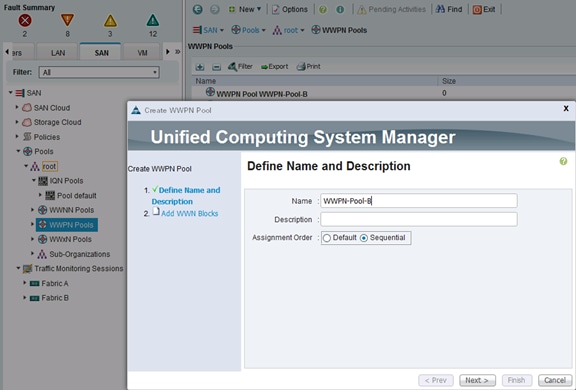Click the Filter button in table toolbar
This screenshot has width=576, height=390.
(x=240, y=66)
